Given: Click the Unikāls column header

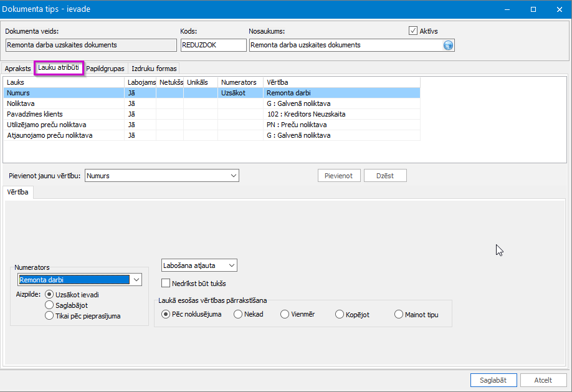Looking at the screenshot, I should [x=201, y=82].
